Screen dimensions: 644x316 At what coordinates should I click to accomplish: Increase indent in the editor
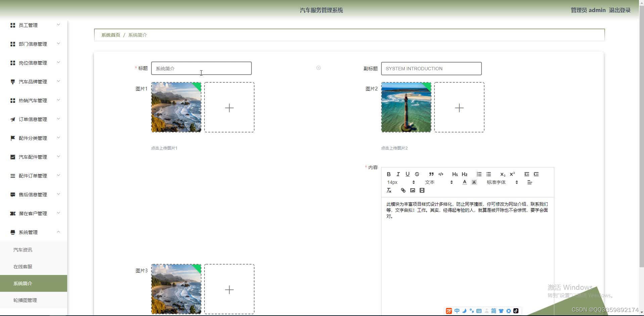(x=536, y=174)
